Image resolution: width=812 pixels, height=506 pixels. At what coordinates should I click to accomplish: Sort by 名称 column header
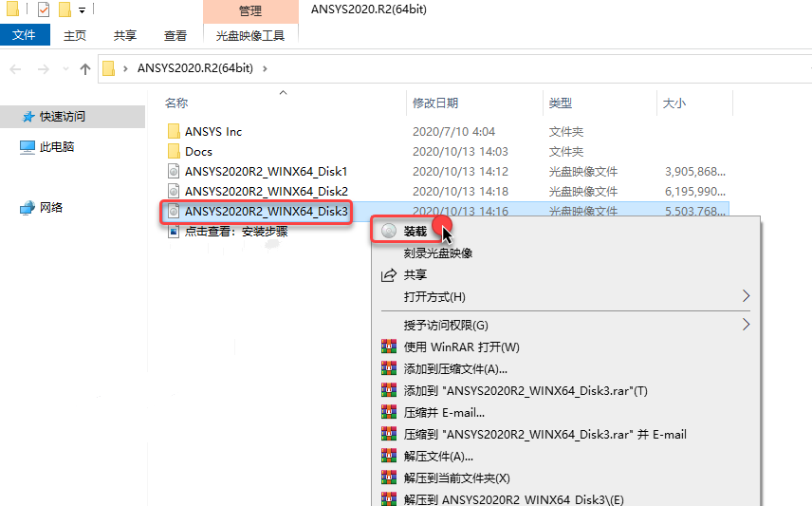pyautogui.click(x=176, y=103)
